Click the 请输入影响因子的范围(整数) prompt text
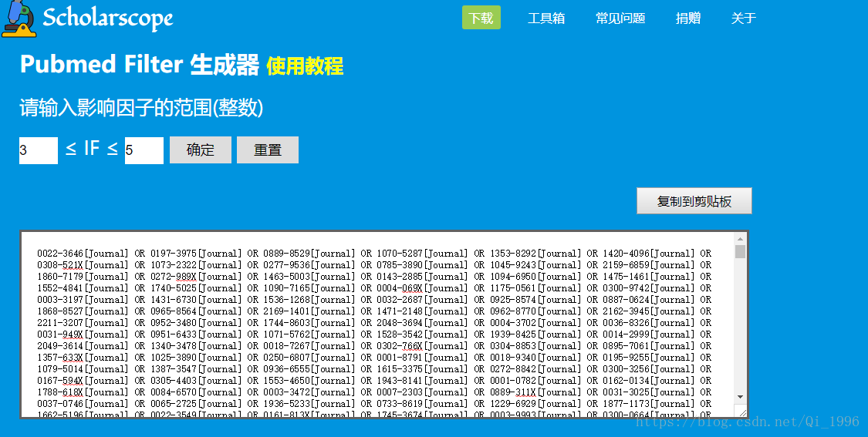 coord(141,107)
